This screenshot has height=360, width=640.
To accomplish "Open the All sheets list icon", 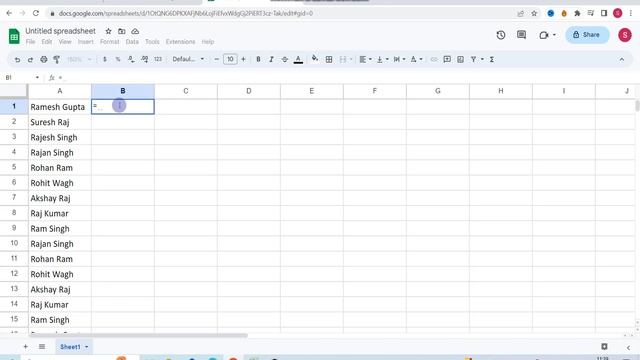I will coord(42,347).
